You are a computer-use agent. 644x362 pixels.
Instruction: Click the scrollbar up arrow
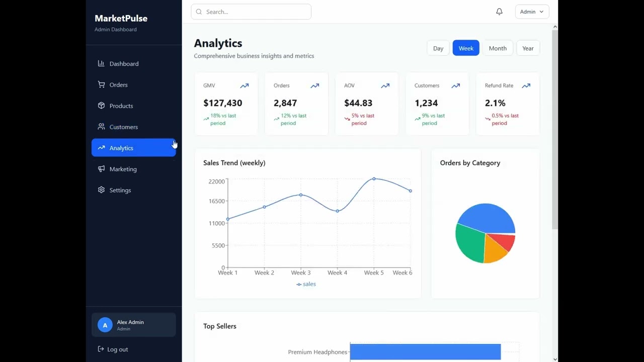pyautogui.click(x=555, y=27)
